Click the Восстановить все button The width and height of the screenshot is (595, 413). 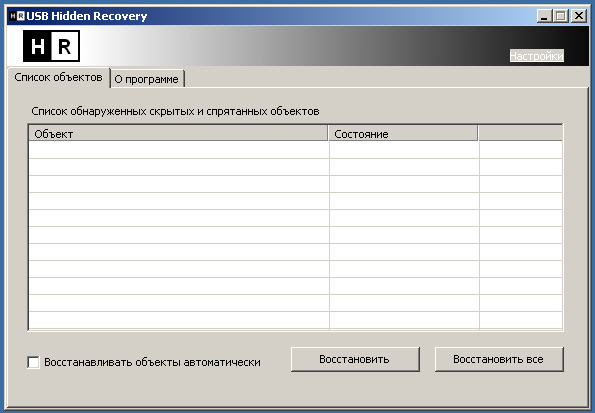tap(499, 359)
